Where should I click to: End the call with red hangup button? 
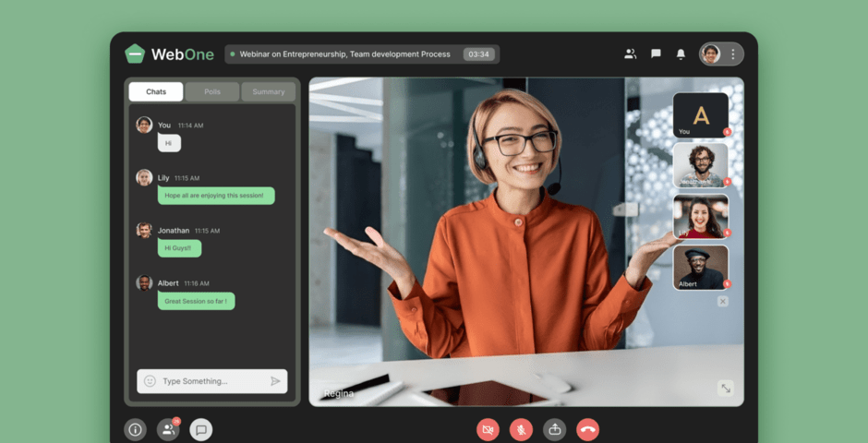(588, 430)
